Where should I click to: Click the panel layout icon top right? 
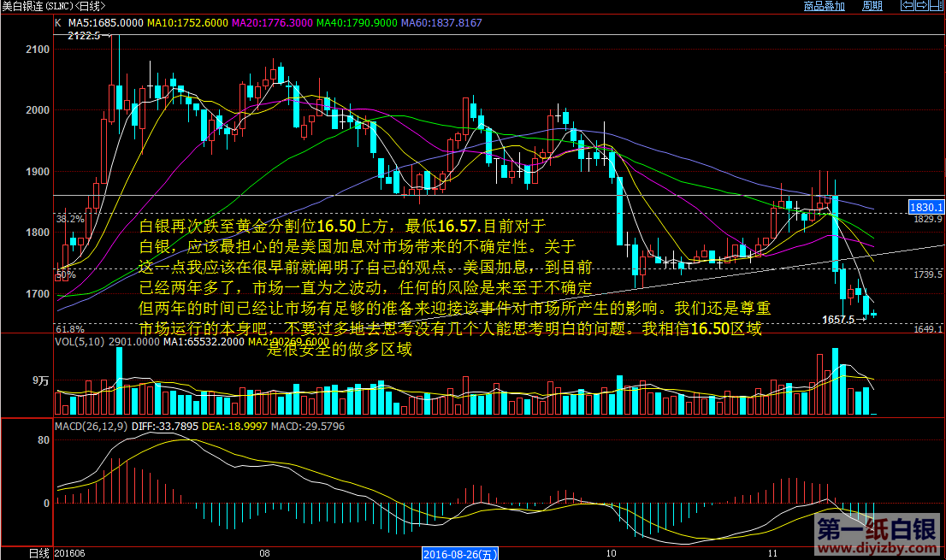click(937, 6)
